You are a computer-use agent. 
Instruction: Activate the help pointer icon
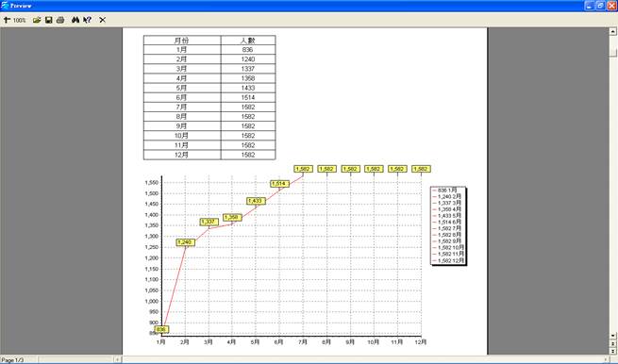[x=88, y=20]
